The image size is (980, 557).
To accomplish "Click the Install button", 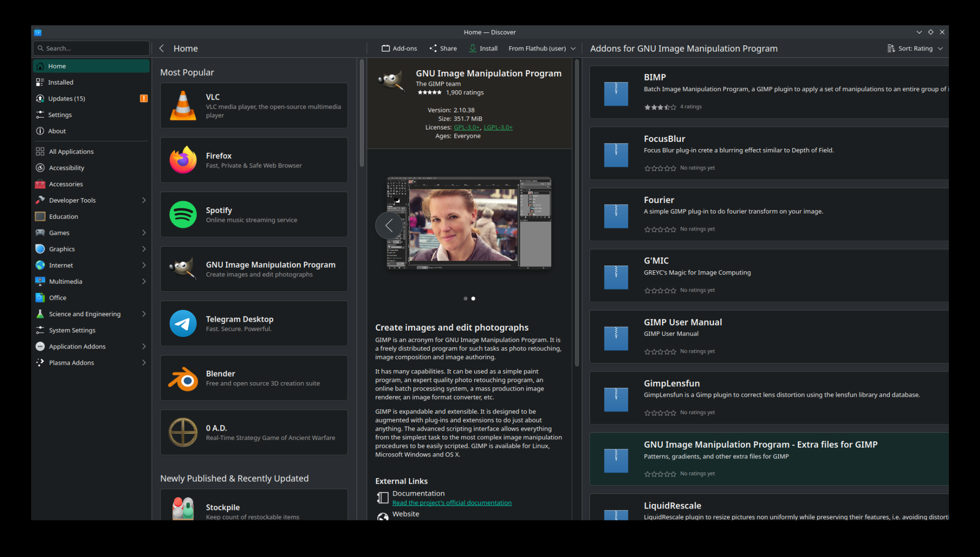I will pos(484,48).
